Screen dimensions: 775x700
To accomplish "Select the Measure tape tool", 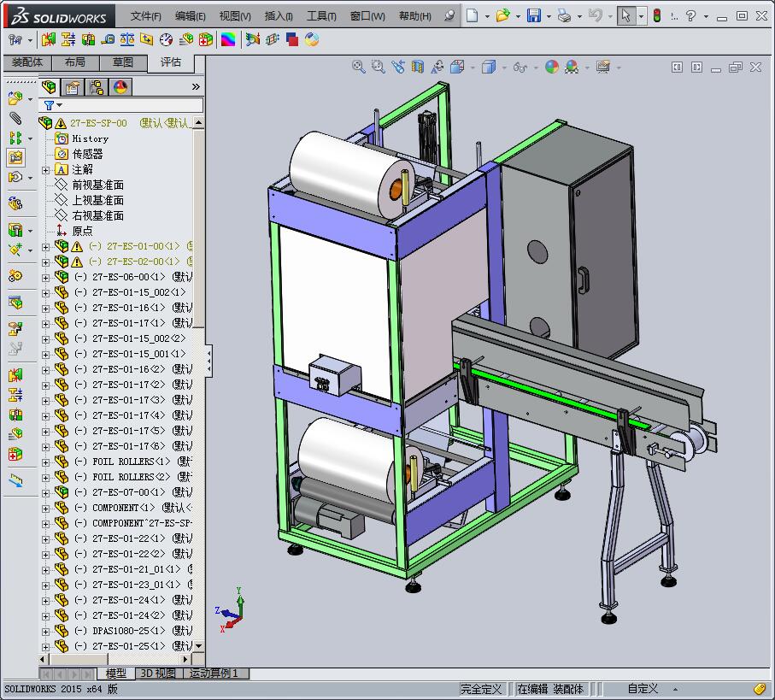I will [108, 39].
